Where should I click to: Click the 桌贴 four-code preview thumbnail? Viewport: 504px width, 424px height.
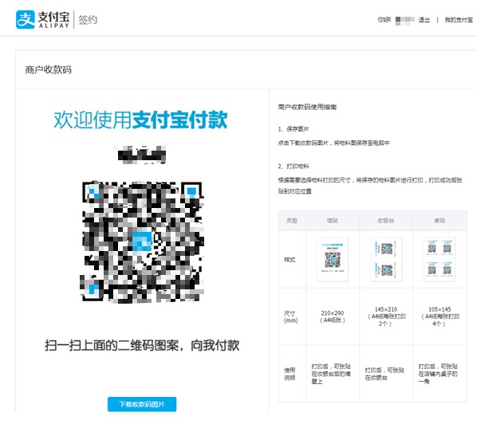click(x=439, y=259)
